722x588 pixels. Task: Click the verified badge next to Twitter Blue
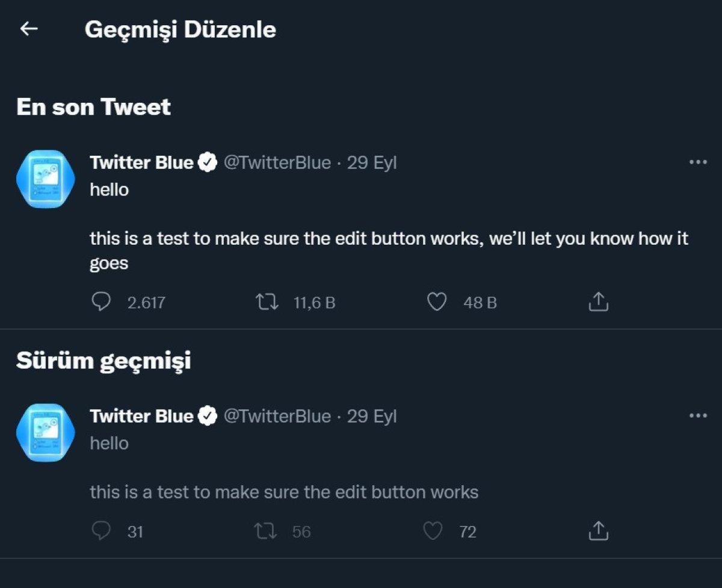pos(208,161)
